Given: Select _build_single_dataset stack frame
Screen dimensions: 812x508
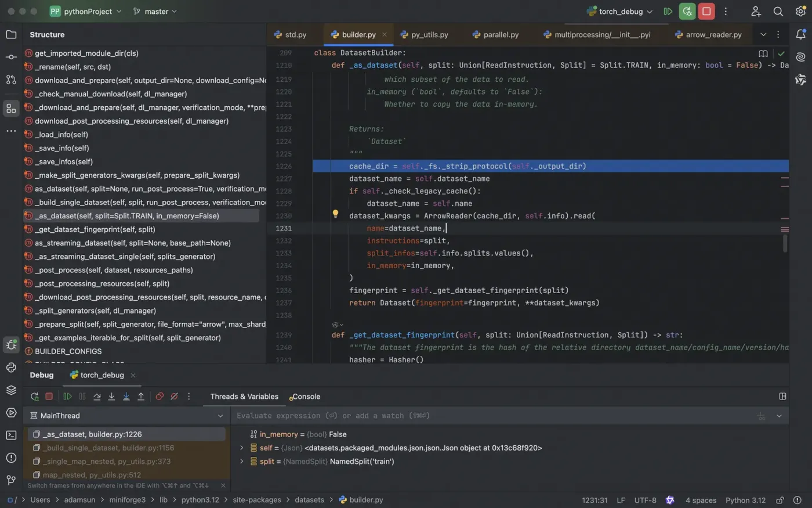Looking at the screenshot, I should pos(126,448).
